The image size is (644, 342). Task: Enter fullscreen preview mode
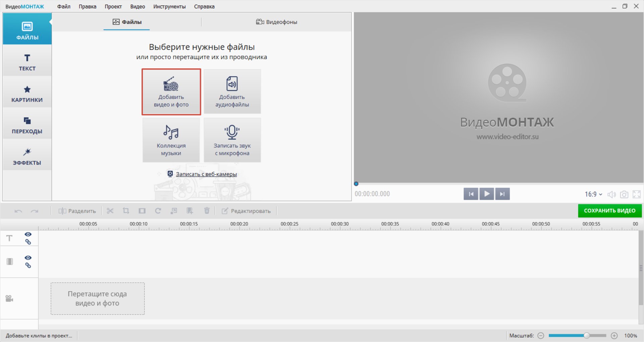tap(636, 194)
